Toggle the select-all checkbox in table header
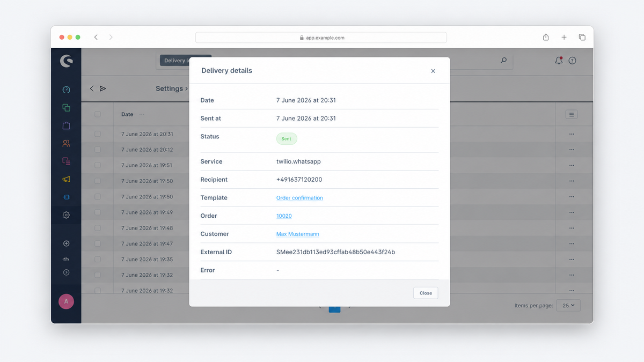The width and height of the screenshot is (644, 362). 98,114
